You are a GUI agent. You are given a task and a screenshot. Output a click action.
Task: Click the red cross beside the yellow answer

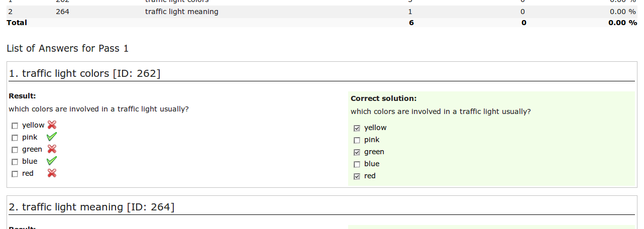click(52, 125)
